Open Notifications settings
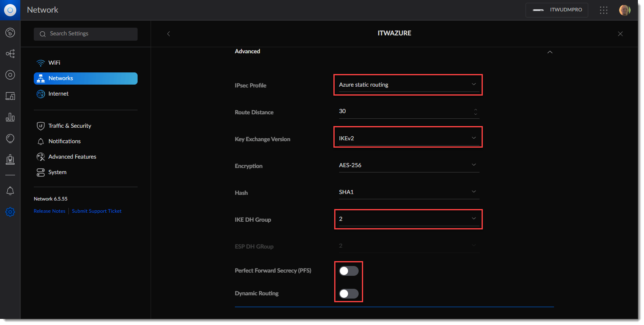Viewport: 644px width, 325px height. point(85,142)
